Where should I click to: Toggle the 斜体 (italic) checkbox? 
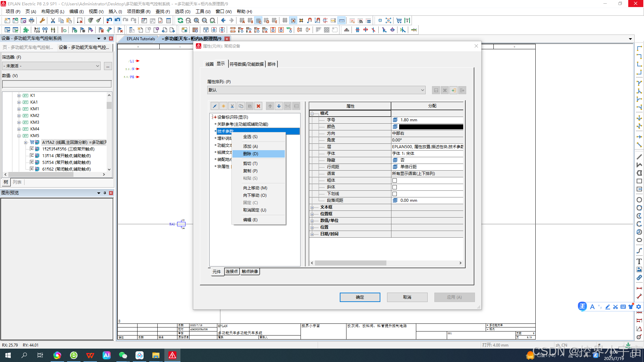point(394,187)
